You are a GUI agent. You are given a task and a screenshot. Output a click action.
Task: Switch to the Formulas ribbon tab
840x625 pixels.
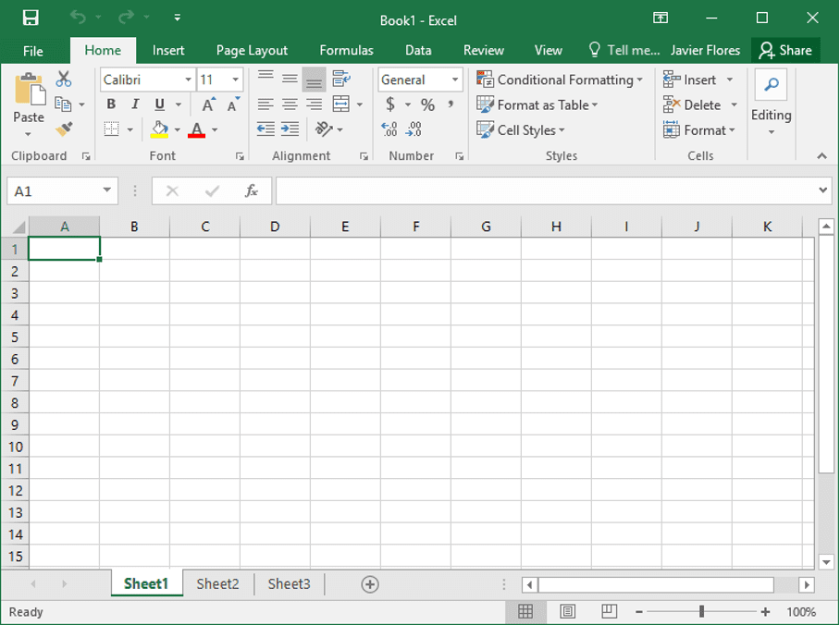tap(346, 50)
